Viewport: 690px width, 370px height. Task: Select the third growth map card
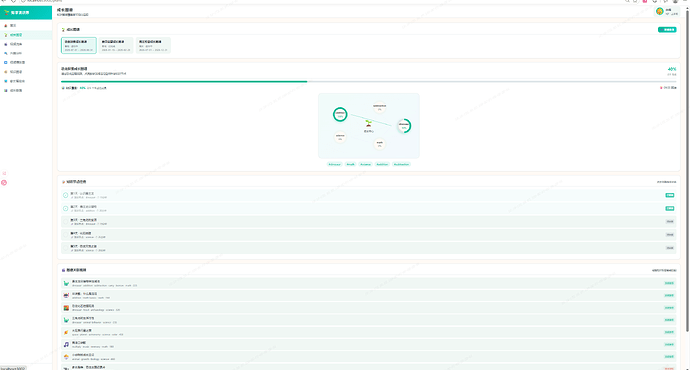(153, 45)
